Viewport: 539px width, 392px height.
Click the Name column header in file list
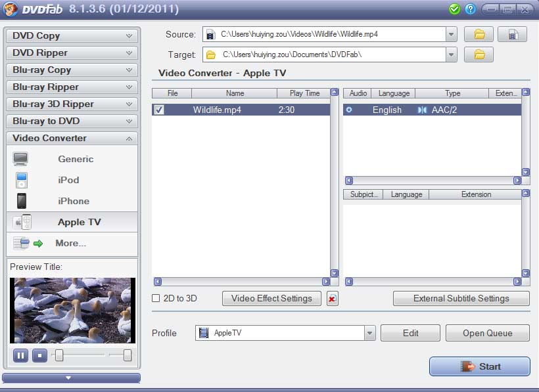pyautogui.click(x=235, y=93)
